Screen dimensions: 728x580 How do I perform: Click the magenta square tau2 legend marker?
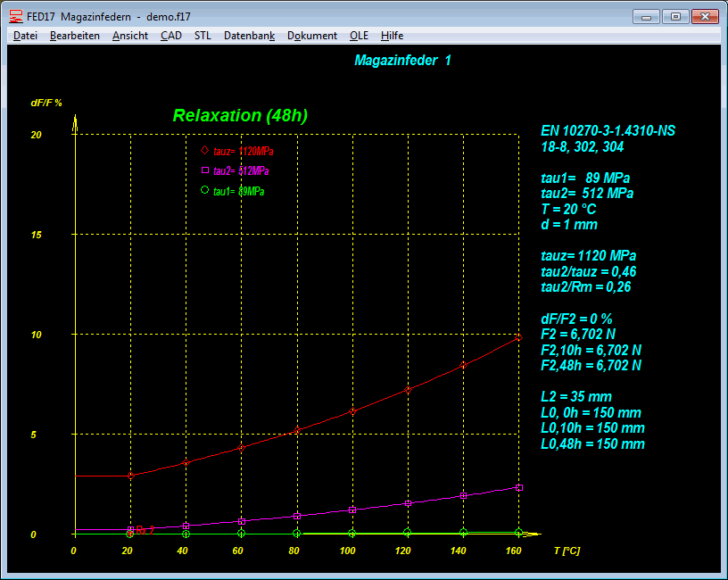(x=204, y=170)
